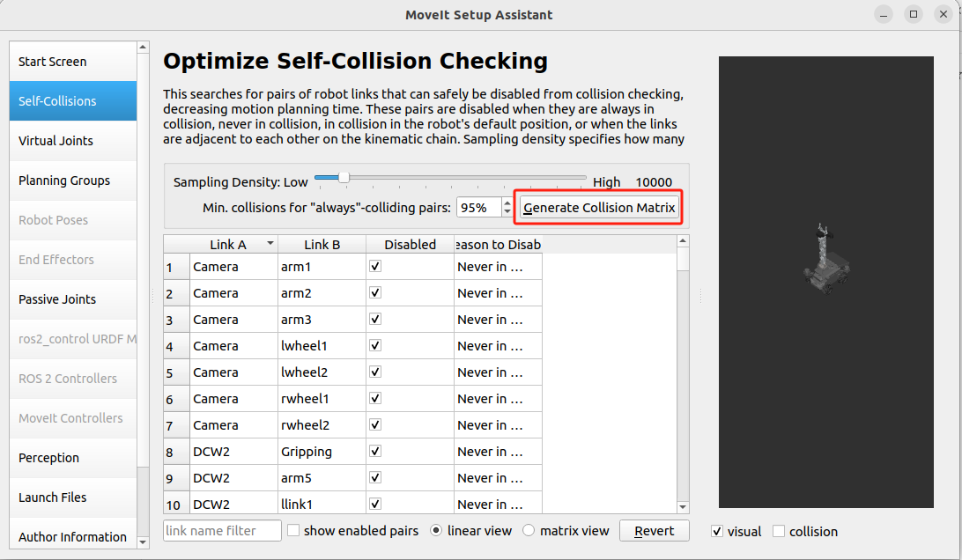Uncheck Disabled for Camera–lwheel2 pair

tap(375, 372)
